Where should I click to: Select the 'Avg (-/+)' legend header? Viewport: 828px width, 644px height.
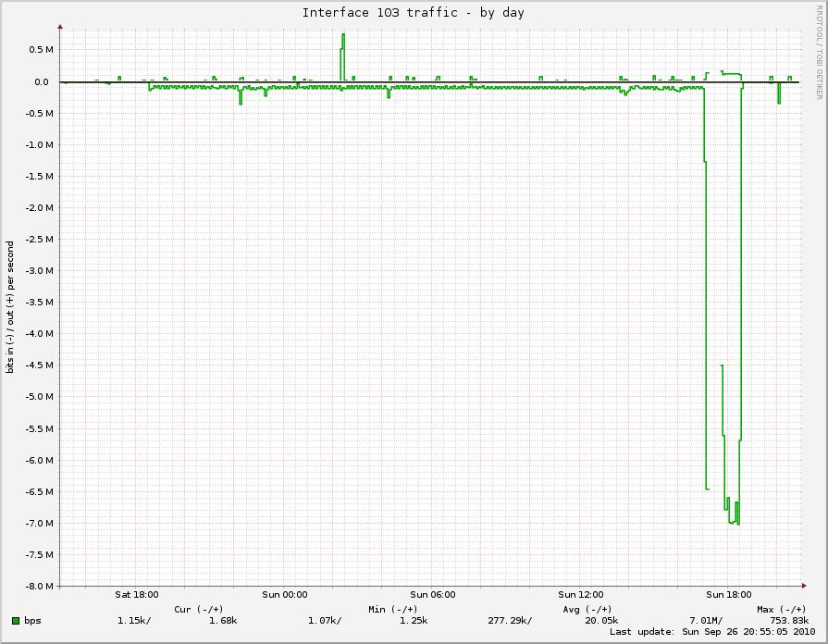(587, 609)
